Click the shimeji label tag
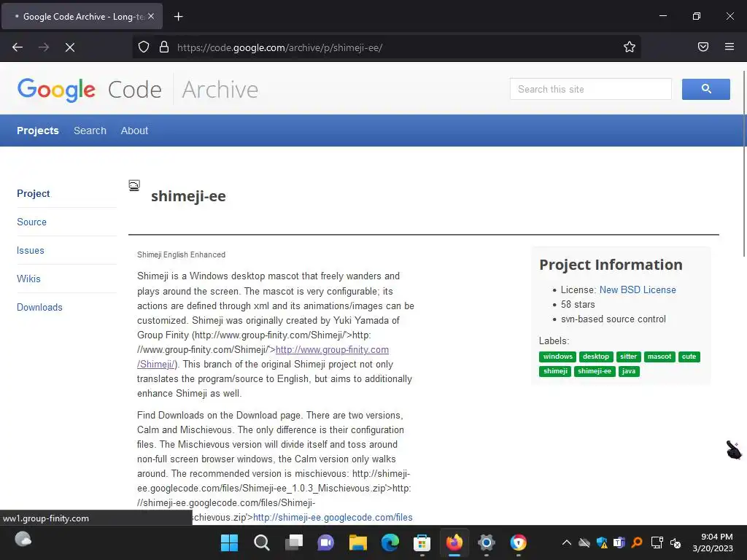 click(x=555, y=371)
